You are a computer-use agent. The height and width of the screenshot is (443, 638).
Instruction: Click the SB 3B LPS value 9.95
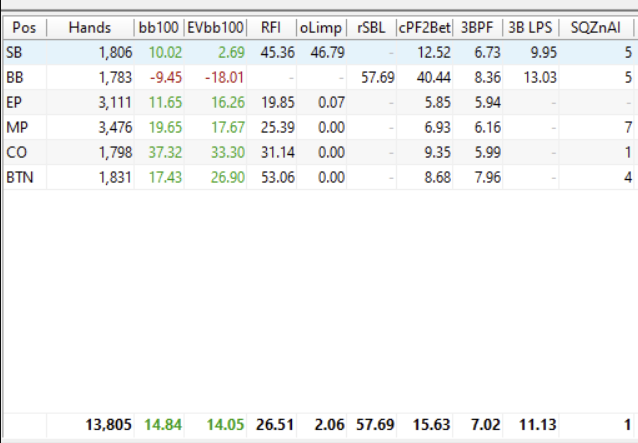click(544, 52)
